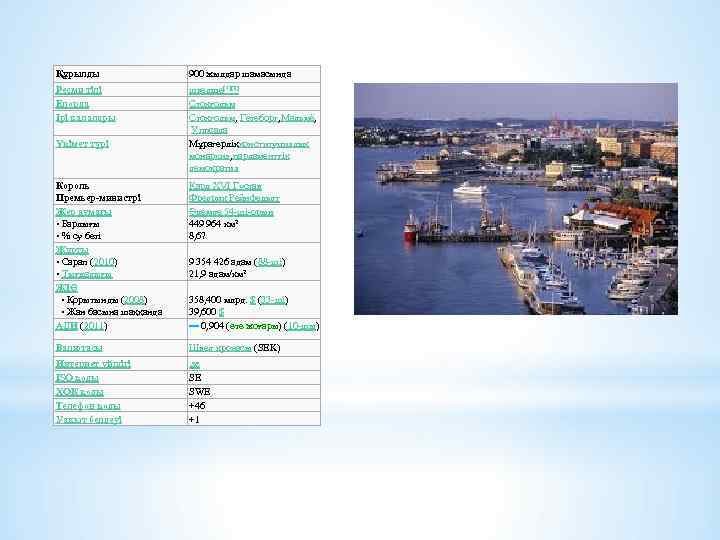Select the '449 964 км²' area value
Screen dimensions: 720x540
coord(214,224)
